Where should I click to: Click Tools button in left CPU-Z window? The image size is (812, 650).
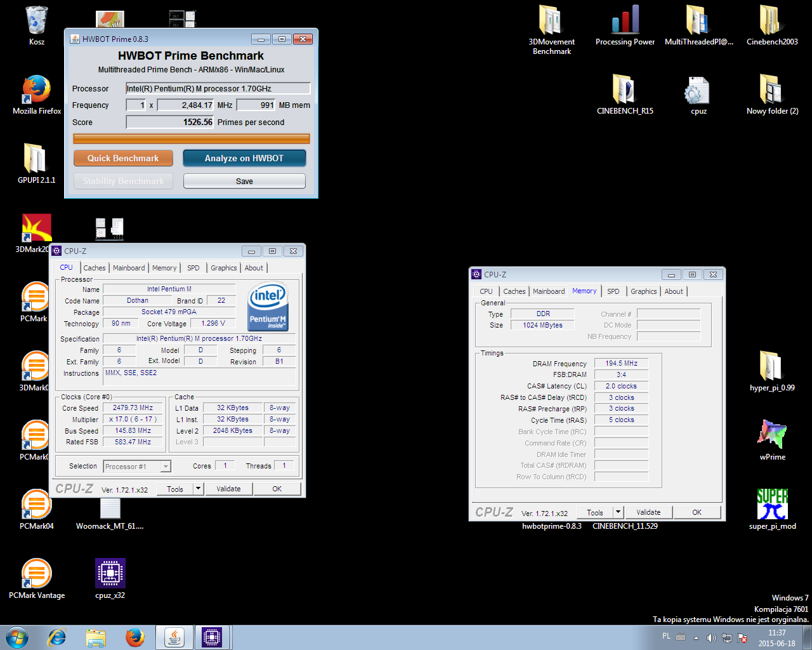[174, 489]
